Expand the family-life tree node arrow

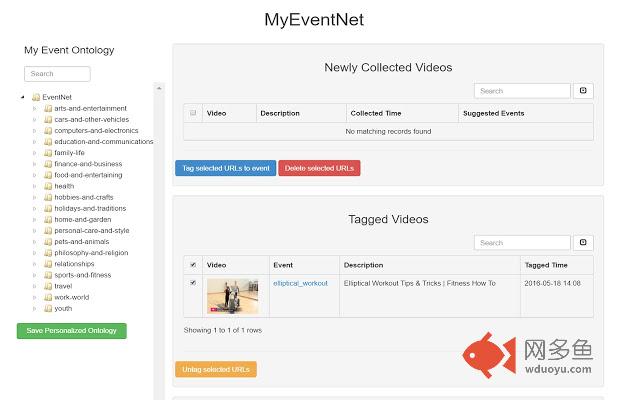(x=35, y=153)
